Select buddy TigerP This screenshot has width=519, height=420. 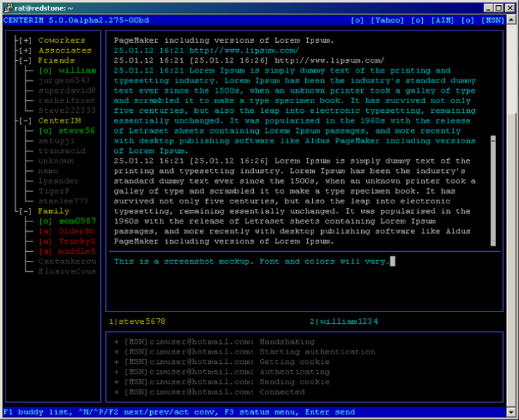coord(54,191)
